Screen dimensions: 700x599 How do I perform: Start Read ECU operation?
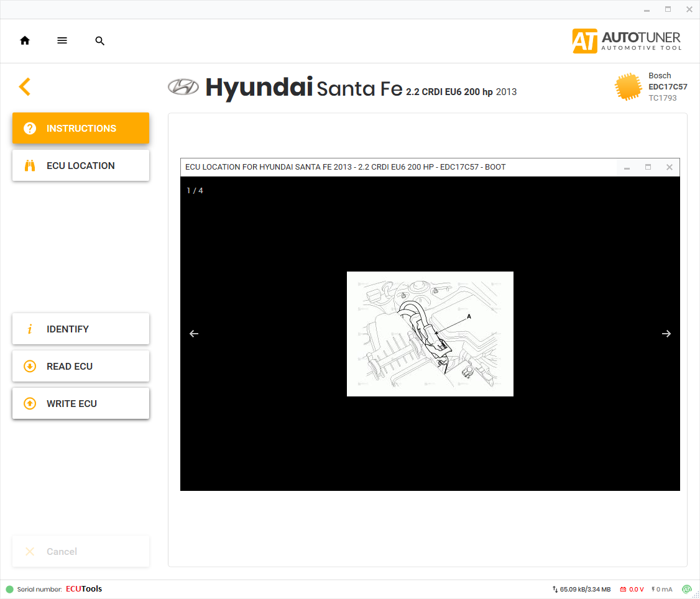81,367
